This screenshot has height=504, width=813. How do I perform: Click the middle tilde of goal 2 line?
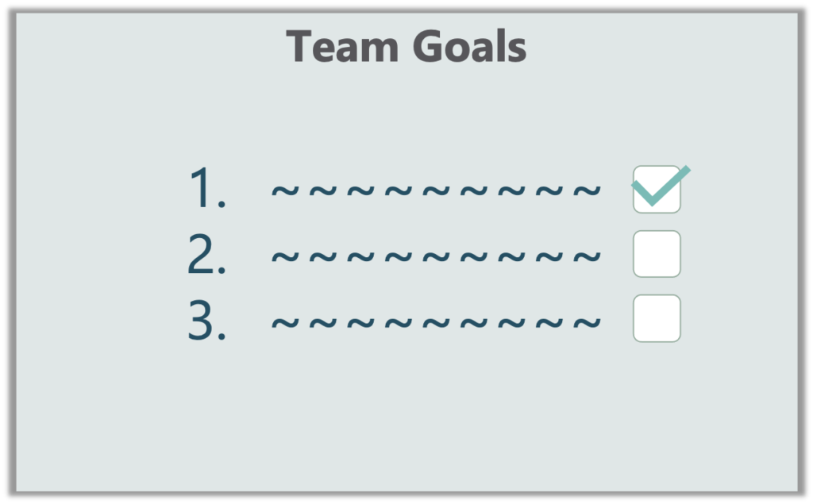tap(436, 256)
